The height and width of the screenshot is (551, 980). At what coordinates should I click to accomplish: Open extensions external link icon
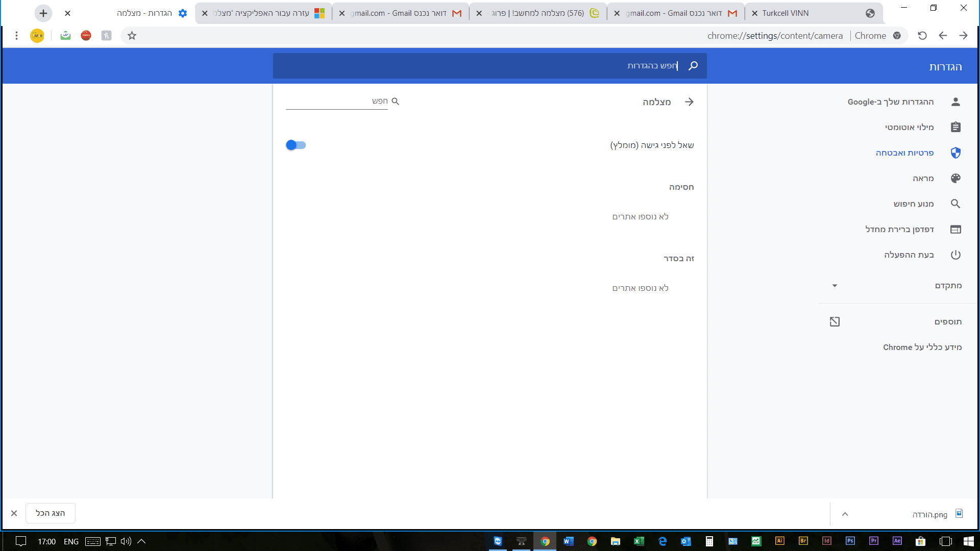(835, 322)
